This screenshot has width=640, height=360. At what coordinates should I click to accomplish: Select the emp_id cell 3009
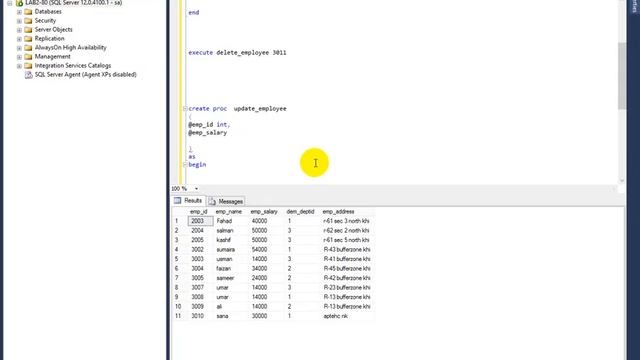point(200,307)
